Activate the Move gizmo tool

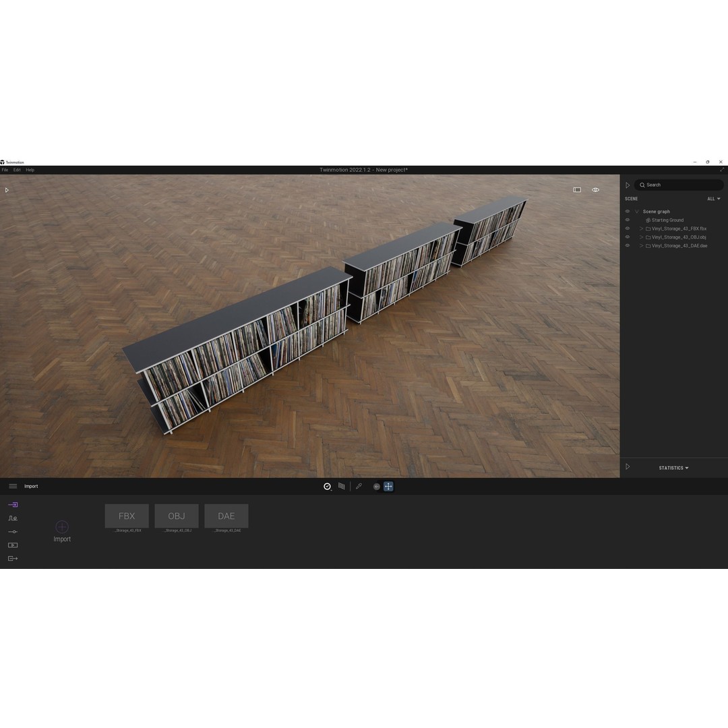pos(388,486)
